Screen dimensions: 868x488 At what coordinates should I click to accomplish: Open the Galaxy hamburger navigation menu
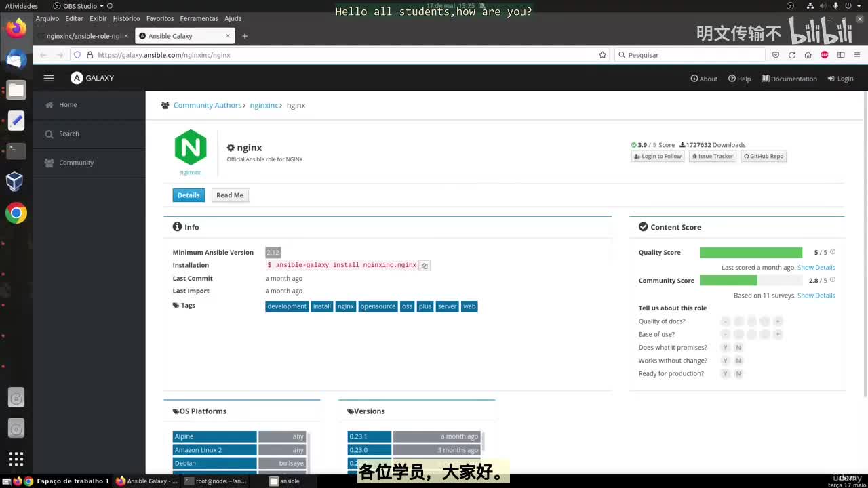pyautogui.click(x=49, y=78)
